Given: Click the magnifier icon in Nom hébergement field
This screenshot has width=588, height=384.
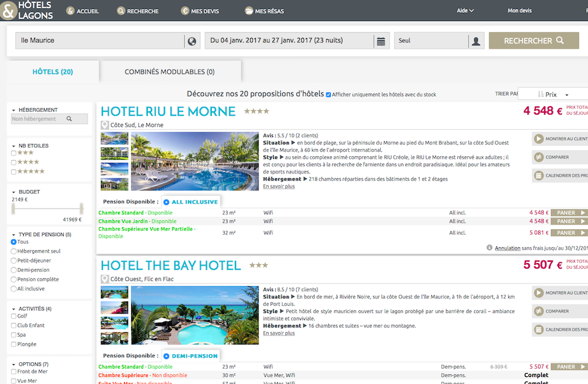Looking at the screenshot, I should [69, 119].
